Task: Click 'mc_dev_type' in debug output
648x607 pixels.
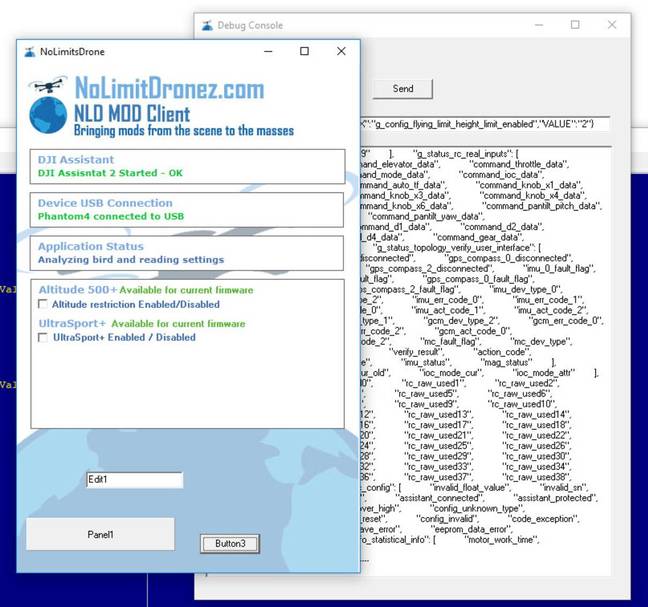Action: coord(541,342)
